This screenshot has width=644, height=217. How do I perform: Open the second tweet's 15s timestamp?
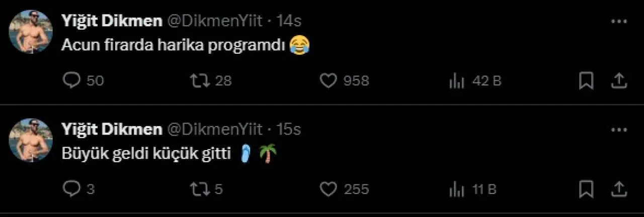click(x=289, y=129)
